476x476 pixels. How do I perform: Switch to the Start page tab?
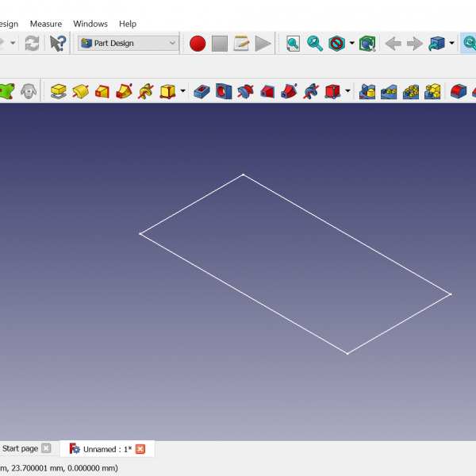(20, 449)
